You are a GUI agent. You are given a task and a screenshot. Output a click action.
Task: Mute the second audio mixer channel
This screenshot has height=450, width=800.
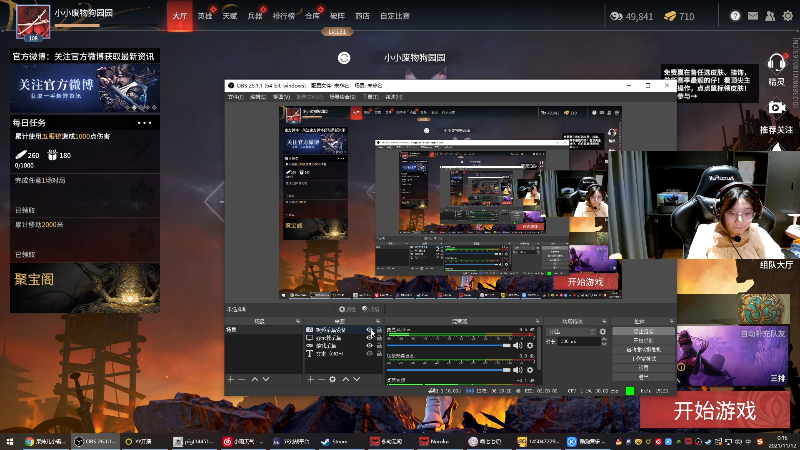point(518,370)
